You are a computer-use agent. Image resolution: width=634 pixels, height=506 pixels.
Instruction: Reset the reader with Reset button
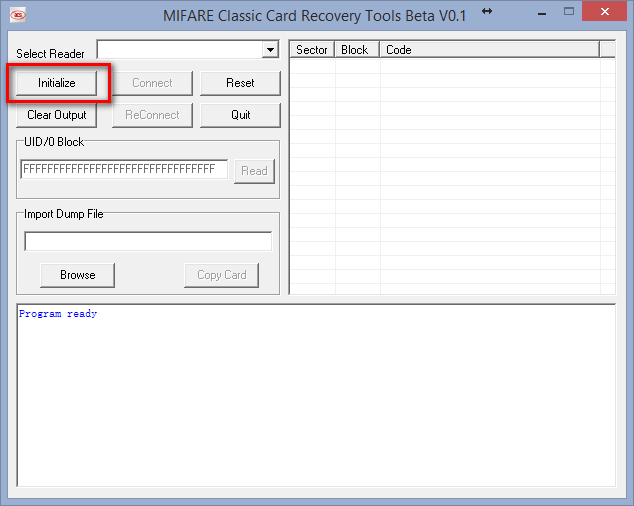coord(240,83)
